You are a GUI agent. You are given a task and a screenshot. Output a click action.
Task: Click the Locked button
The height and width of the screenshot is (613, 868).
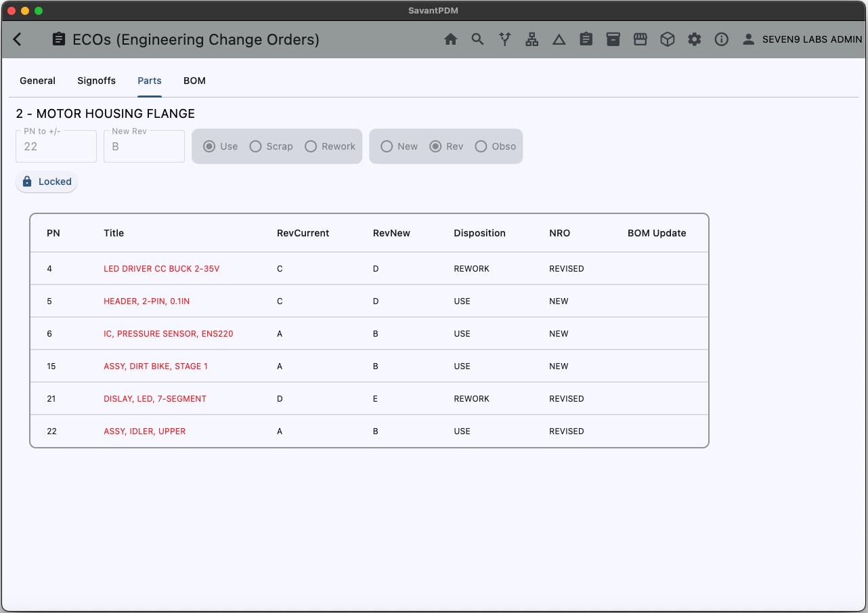[x=47, y=182]
